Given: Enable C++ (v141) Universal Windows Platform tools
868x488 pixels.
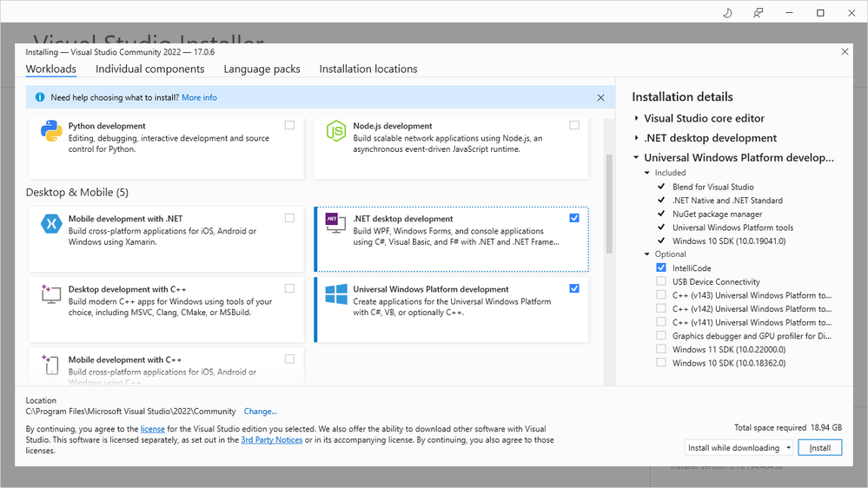Looking at the screenshot, I should coord(661,321).
